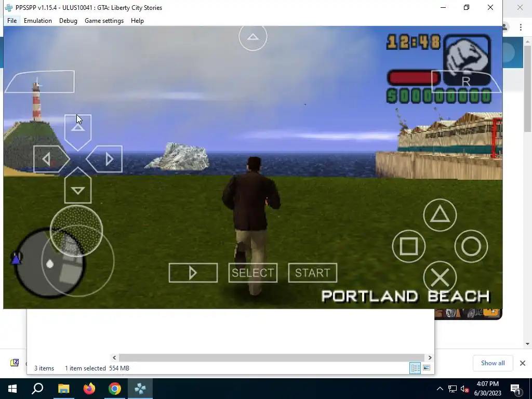Open the Game settings menu
This screenshot has height=399, width=532.
(x=104, y=21)
